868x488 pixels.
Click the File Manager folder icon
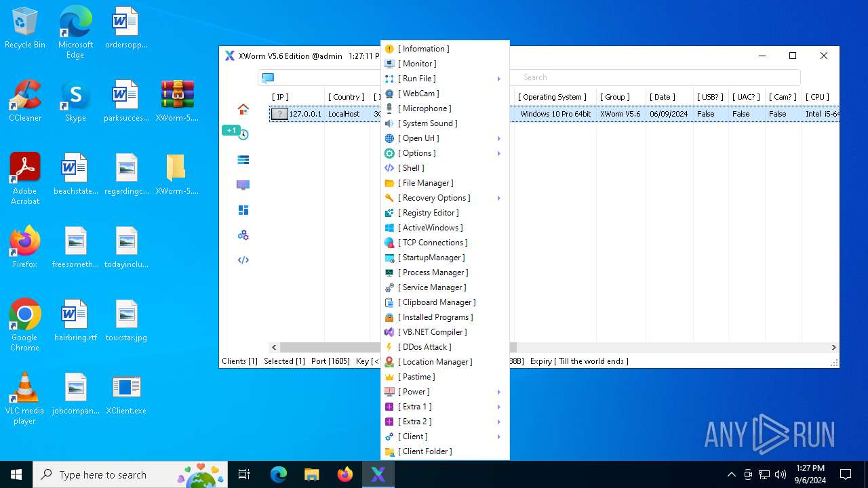click(x=389, y=183)
